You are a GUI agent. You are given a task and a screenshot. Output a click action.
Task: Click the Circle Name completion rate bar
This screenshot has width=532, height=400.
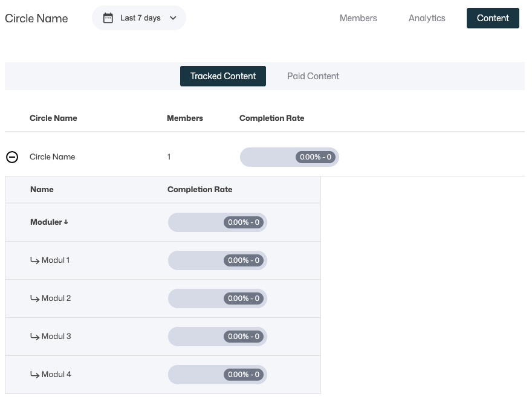[289, 157]
